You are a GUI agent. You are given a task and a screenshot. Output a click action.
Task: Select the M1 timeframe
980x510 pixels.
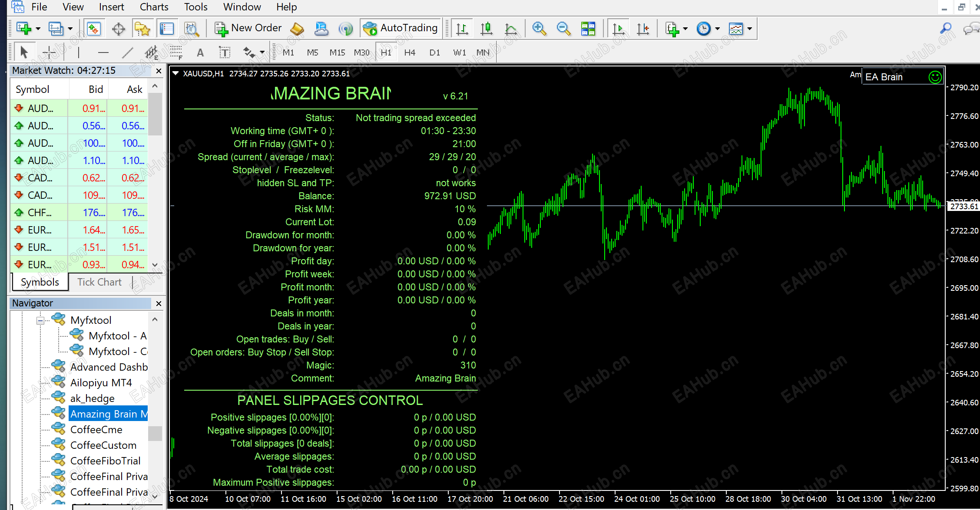click(x=288, y=53)
